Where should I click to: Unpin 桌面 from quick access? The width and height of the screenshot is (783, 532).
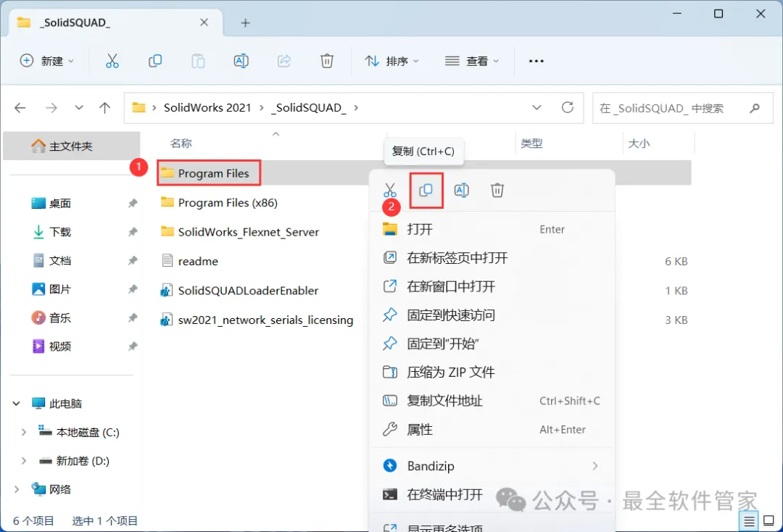coord(133,203)
